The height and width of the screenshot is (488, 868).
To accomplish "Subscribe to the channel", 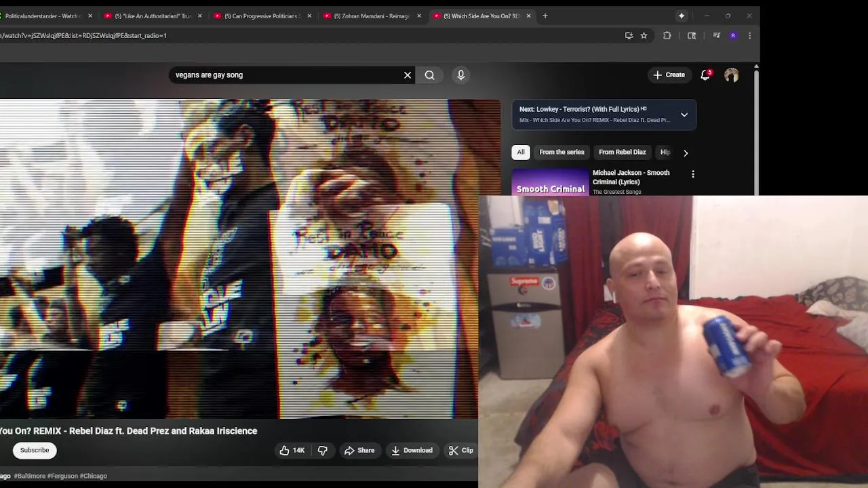I will tap(35, 450).
